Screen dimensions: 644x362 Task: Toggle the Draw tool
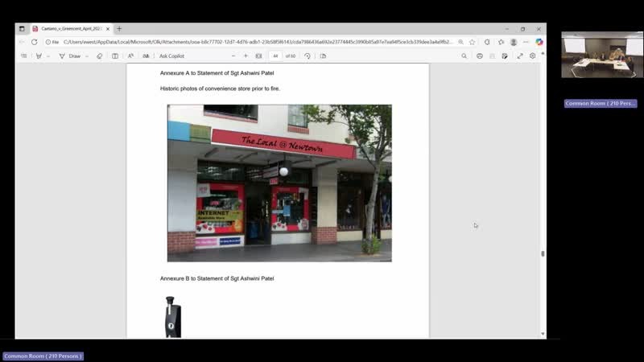[x=71, y=56]
